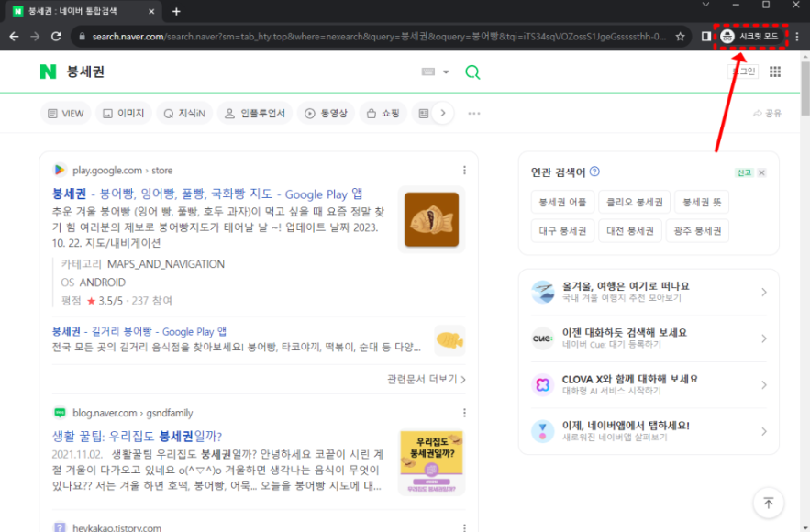View site information lock icon
Screen dimensions: 810x532
(82, 36)
